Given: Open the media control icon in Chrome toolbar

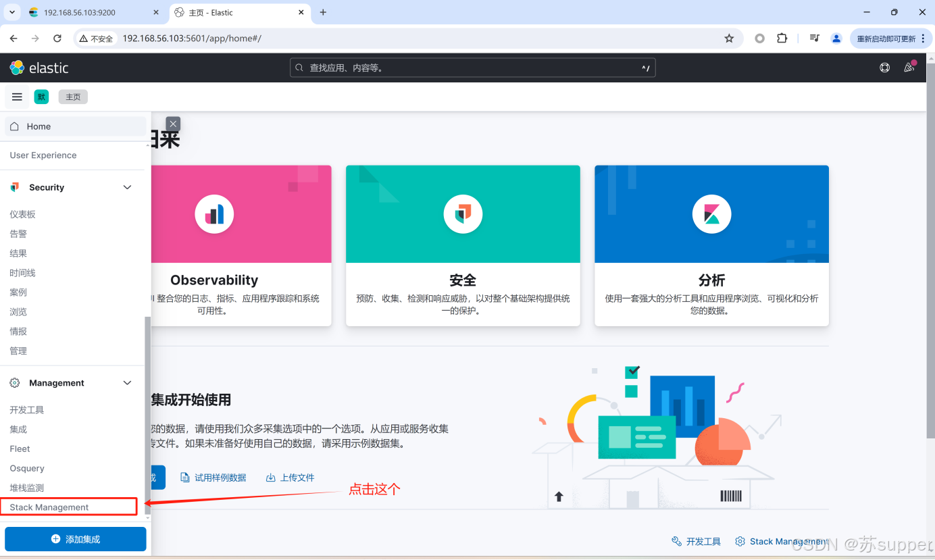Looking at the screenshot, I should (x=815, y=39).
